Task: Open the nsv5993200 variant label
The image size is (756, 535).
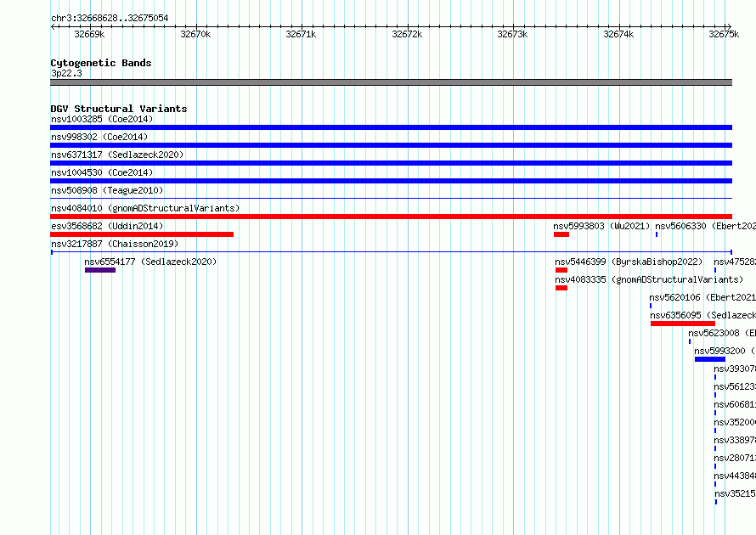Action: 725,351
